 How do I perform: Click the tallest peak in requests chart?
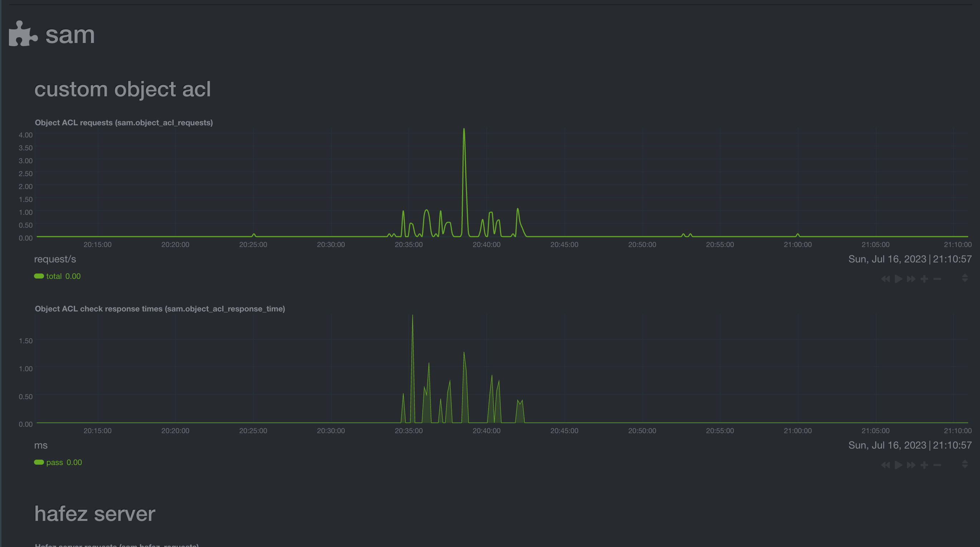(464, 130)
